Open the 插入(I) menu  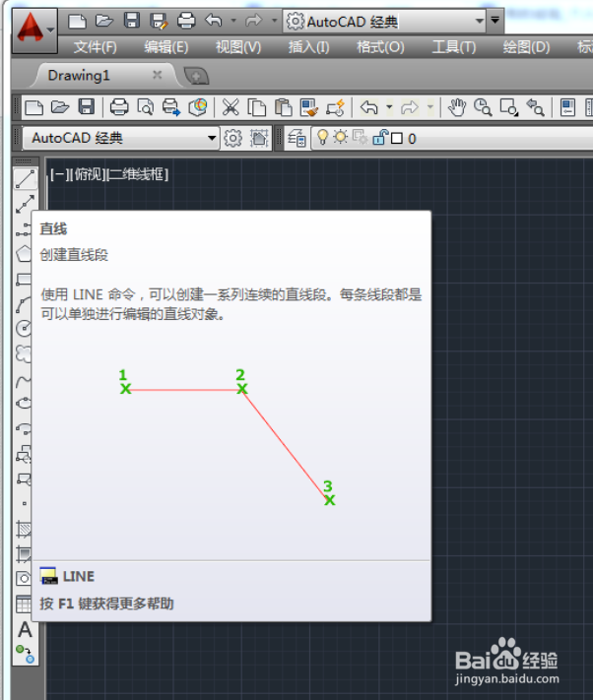[x=308, y=47]
